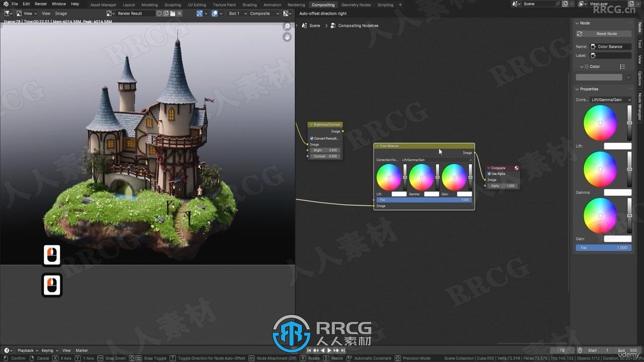
Task: Open the Marker menu in timeline
Action: (x=82, y=350)
